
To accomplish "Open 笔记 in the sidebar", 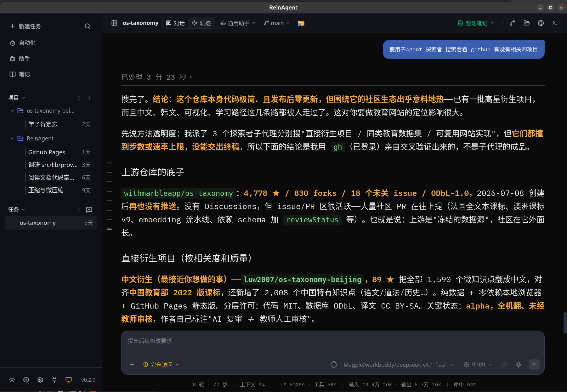I will point(20,74).
